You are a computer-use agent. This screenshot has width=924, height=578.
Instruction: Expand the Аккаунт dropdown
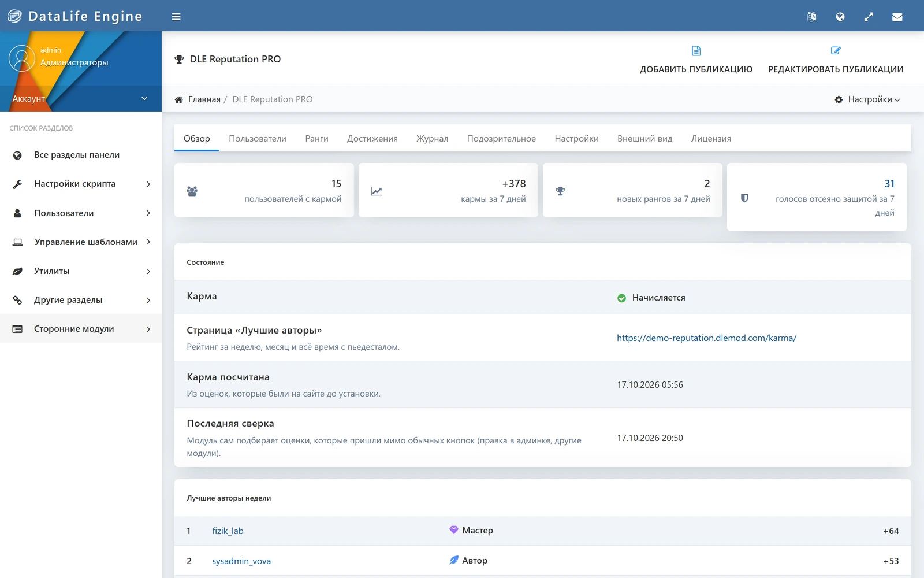pos(81,99)
